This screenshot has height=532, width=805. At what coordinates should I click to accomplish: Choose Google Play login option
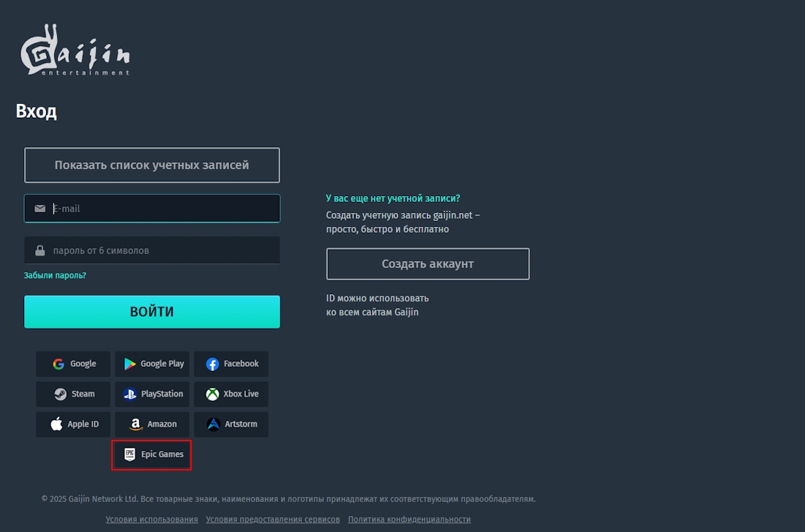(x=152, y=364)
